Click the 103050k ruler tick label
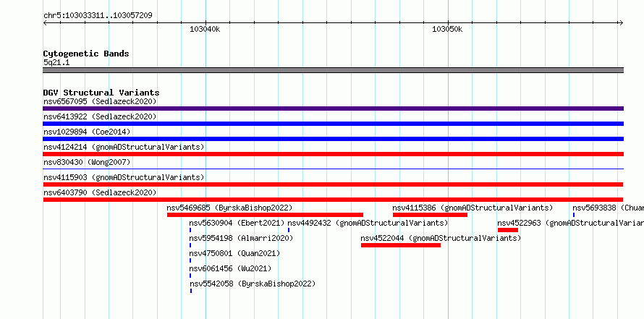The width and height of the screenshot is (644, 319). click(x=447, y=29)
